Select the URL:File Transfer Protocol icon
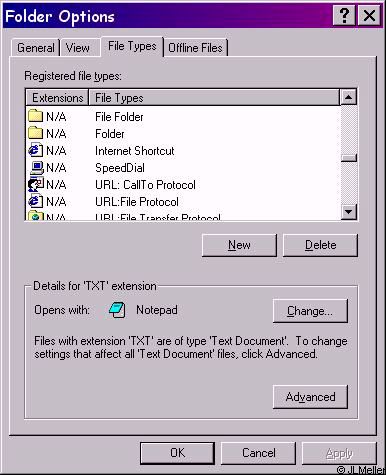Viewport: 386px width, 475px height. 35,216
